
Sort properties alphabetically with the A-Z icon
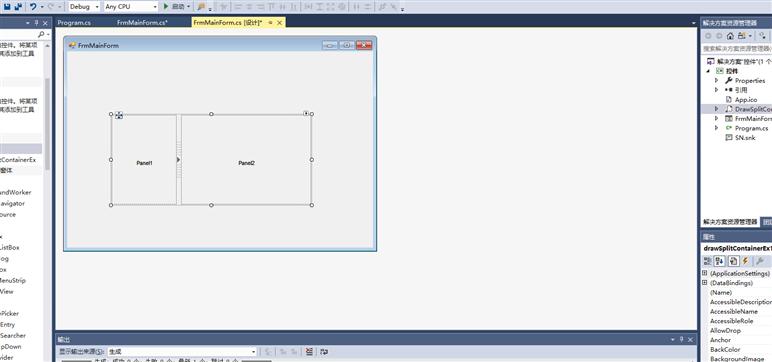pos(720,261)
